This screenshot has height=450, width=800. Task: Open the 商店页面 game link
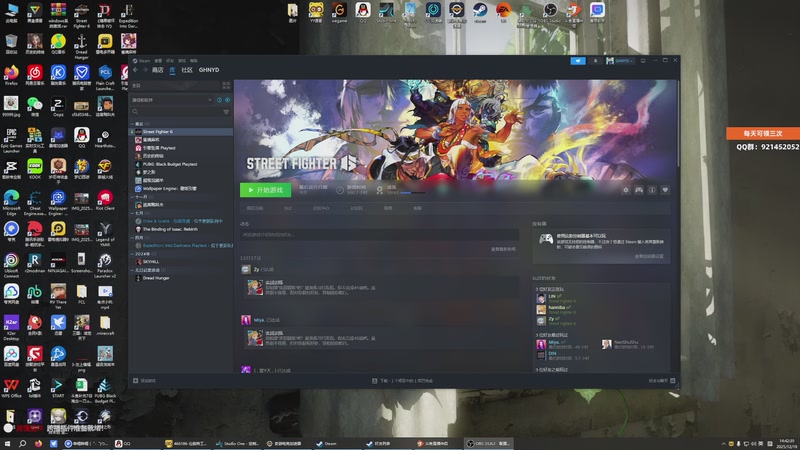[255, 208]
